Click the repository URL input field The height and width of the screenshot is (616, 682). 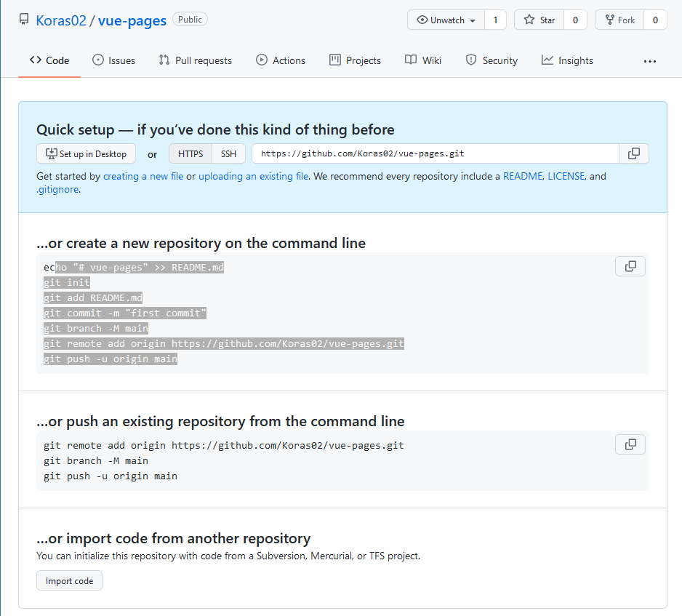436,153
